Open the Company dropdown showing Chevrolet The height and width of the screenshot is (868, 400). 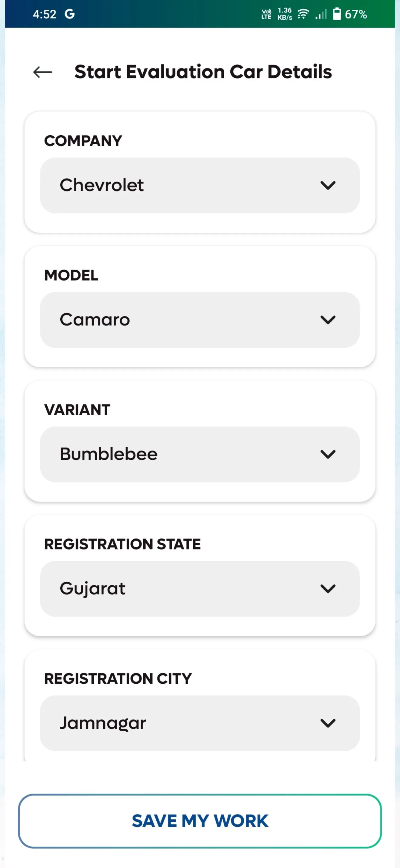click(x=200, y=185)
